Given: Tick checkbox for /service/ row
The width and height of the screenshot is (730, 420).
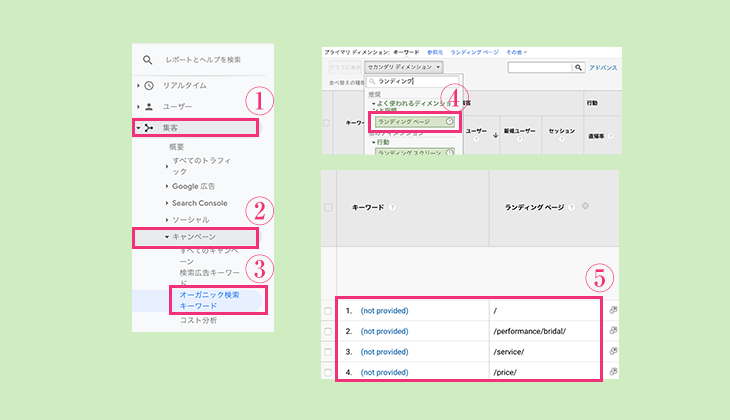Looking at the screenshot, I should click(328, 352).
